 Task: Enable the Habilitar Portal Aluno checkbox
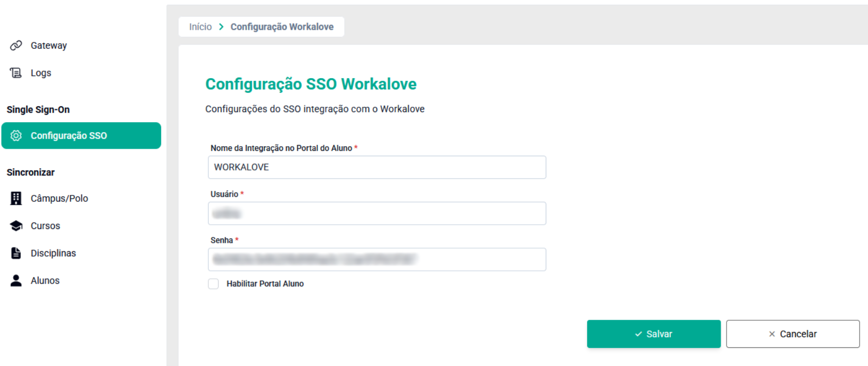tap(213, 284)
